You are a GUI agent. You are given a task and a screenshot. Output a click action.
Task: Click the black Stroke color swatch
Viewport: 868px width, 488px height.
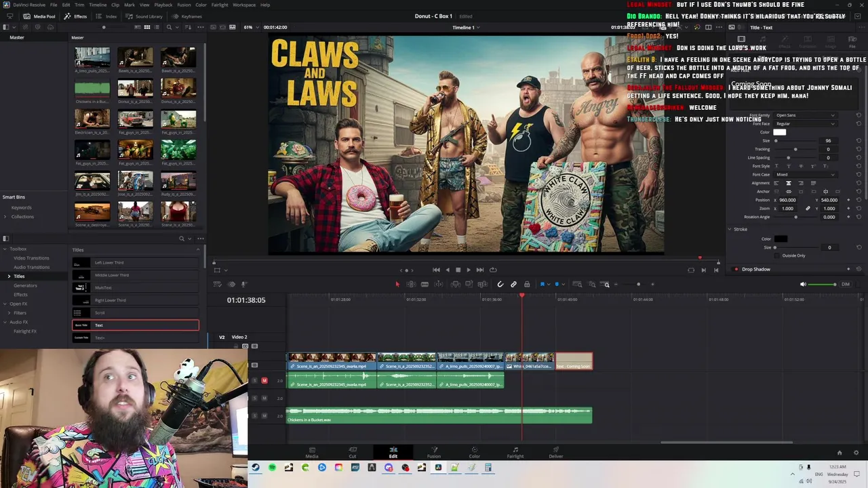tap(781, 239)
